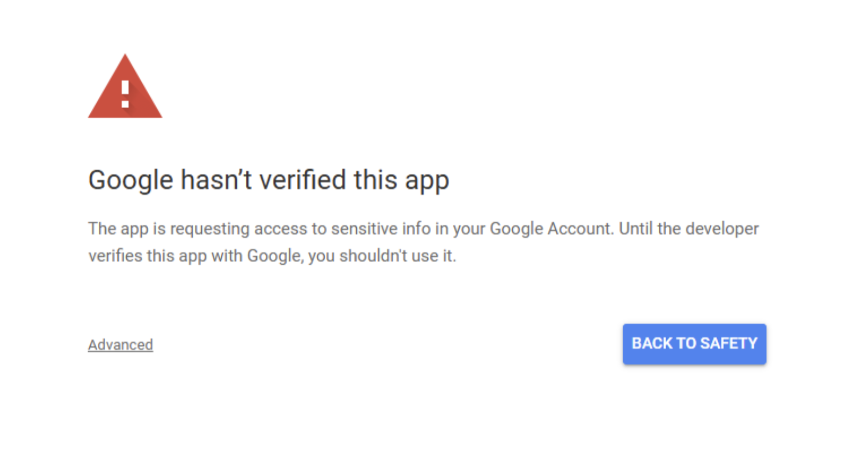
Task: Reveal more details using the Advanced disclosure
Action: [120, 344]
